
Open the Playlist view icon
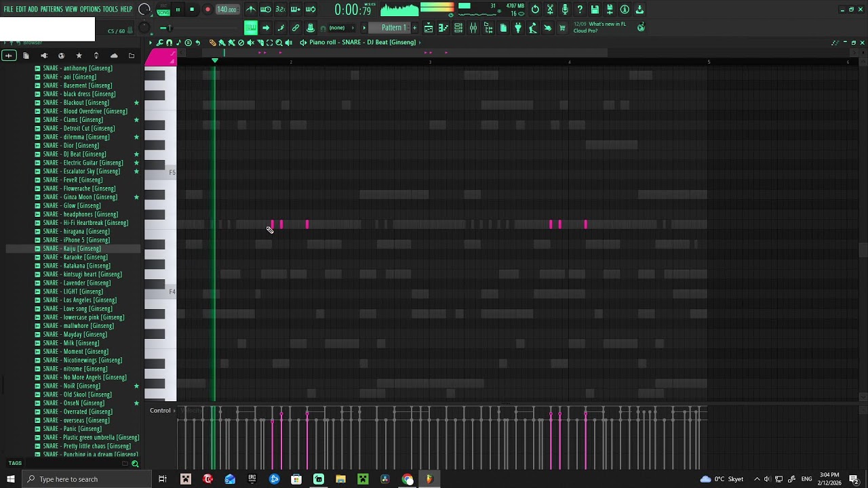pos(429,28)
